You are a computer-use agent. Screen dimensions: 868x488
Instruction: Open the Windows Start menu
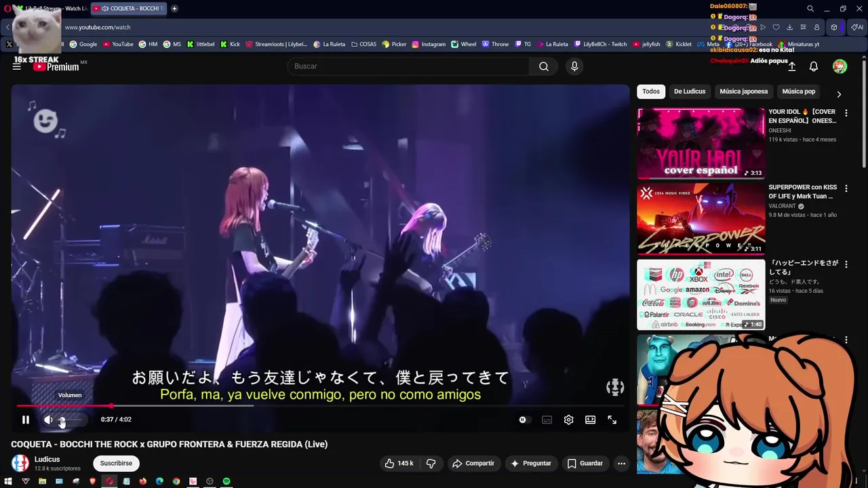(9, 481)
